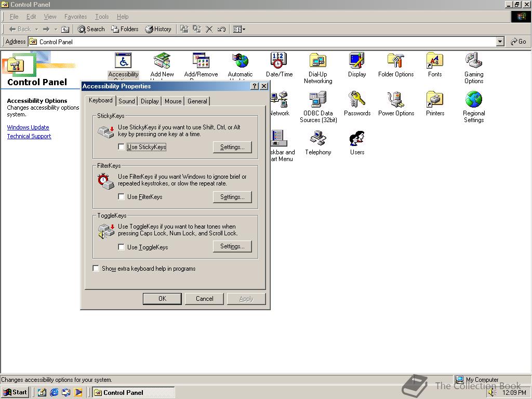Click the Folders toolbar button
Viewport: 532px width, 399px height.
point(125,29)
